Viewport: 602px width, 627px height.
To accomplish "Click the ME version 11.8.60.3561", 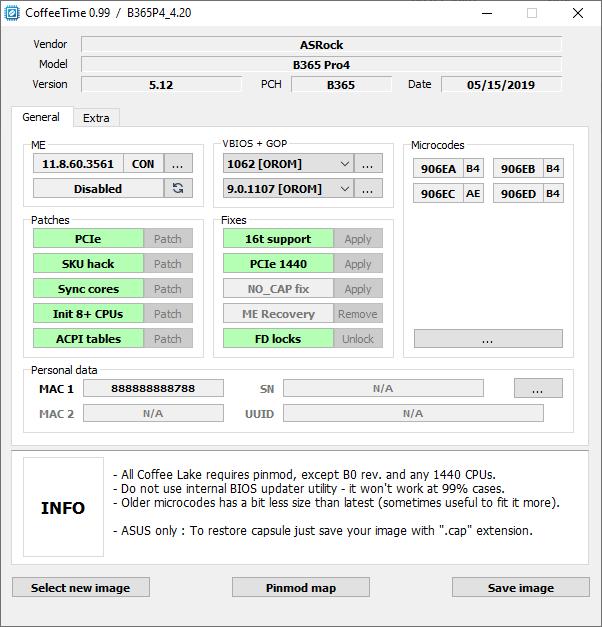I will 78,164.
